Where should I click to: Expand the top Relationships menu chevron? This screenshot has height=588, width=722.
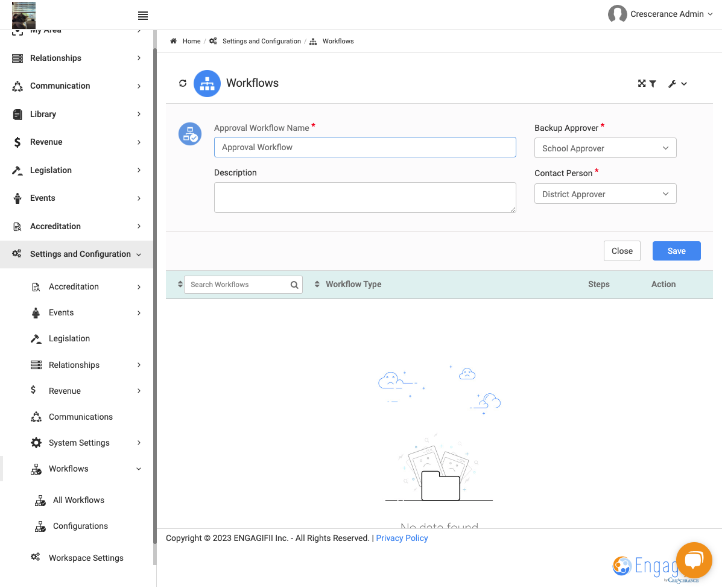[139, 58]
